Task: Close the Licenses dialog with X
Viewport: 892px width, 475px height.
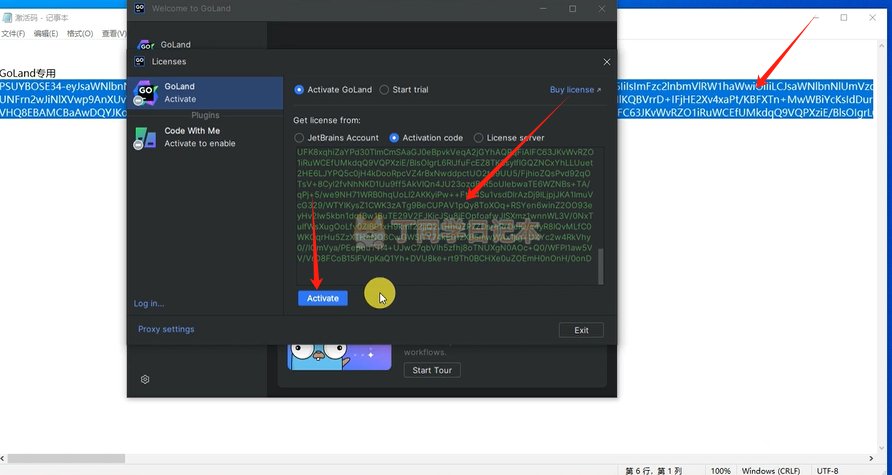Action: 606,61
